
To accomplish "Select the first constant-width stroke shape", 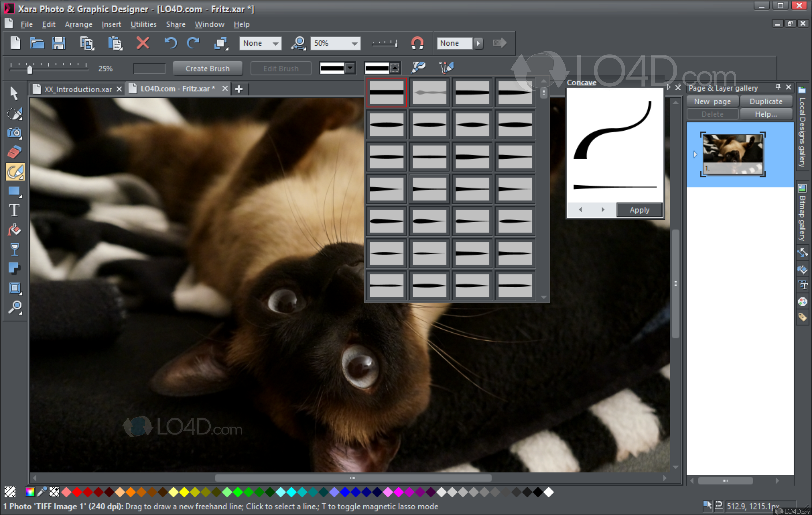I will click(x=386, y=92).
